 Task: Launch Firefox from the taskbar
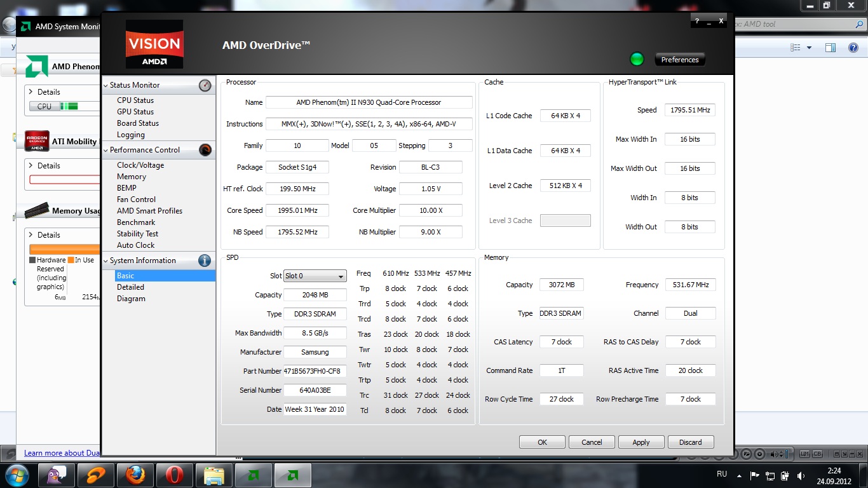(x=135, y=475)
